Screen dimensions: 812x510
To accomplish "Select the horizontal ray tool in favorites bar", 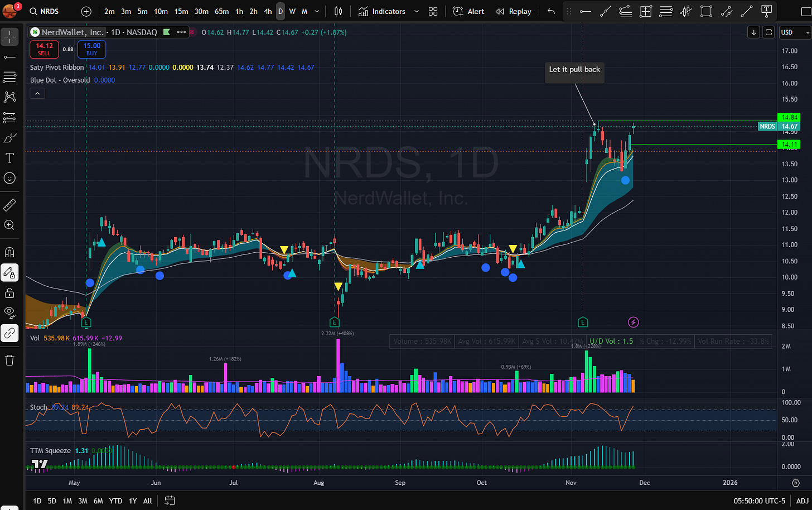I will pos(585,11).
